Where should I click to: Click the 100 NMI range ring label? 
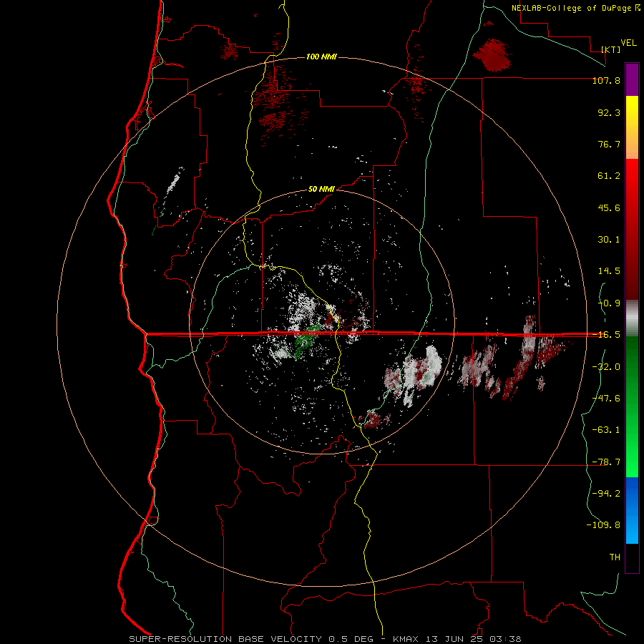[321, 57]
